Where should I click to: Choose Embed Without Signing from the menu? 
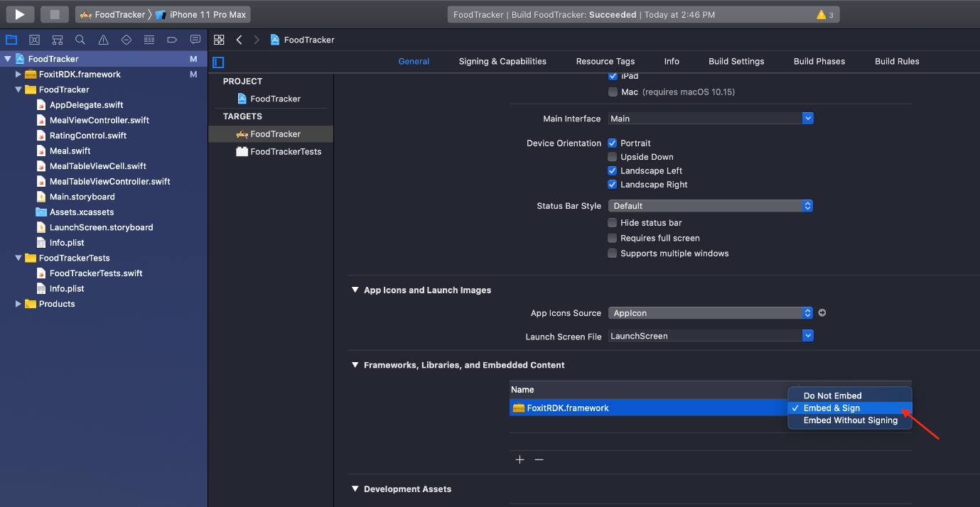tap(850, 420)
